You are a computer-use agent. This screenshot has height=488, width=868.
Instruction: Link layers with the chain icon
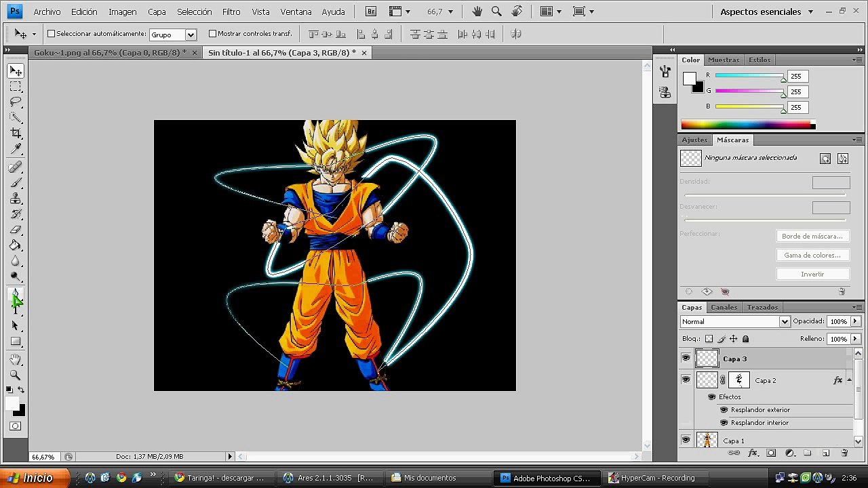pyautogui.click(x=734, y=453)
